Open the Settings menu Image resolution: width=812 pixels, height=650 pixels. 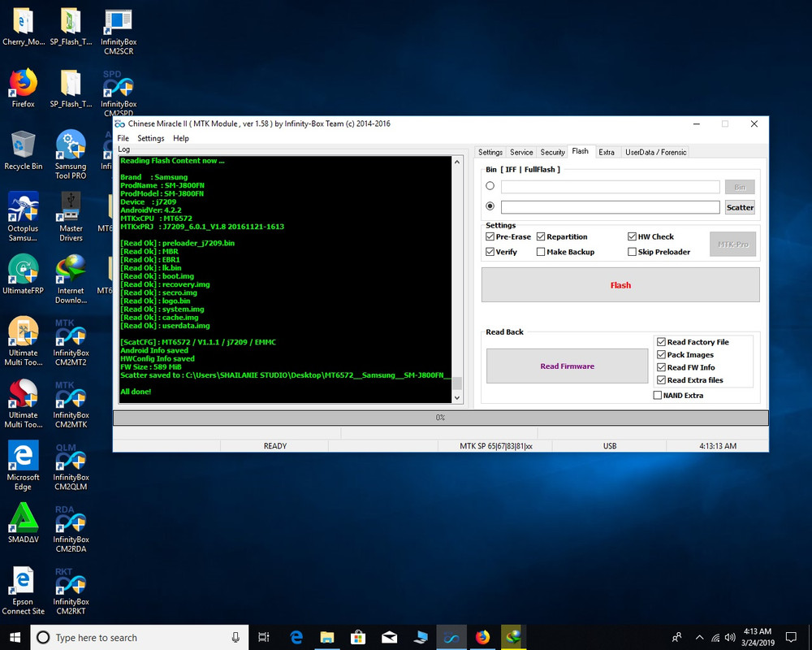(x=150, y=138)
